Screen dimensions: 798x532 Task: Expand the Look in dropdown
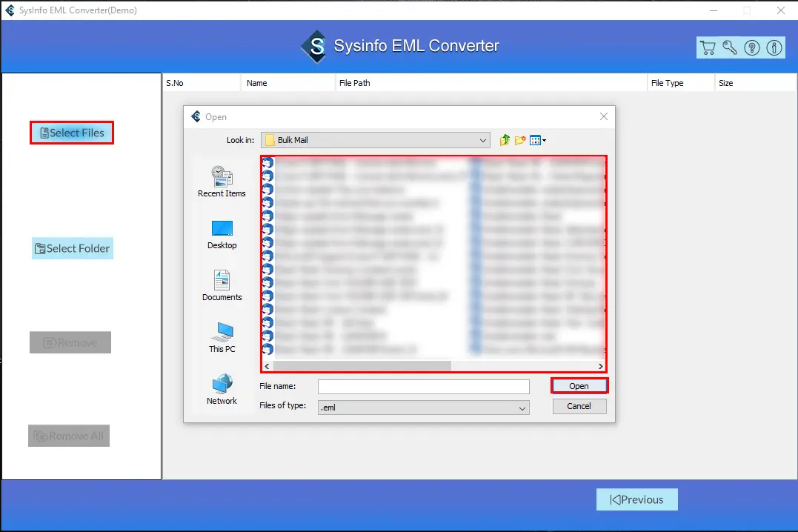point(482,140)
